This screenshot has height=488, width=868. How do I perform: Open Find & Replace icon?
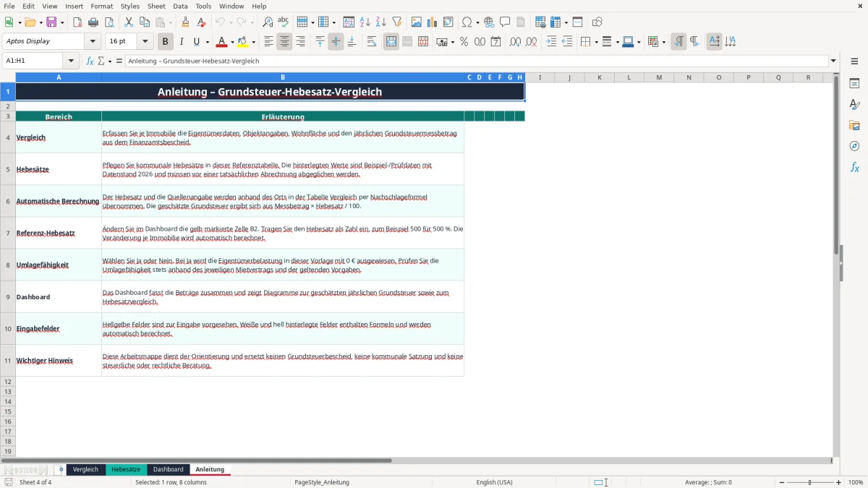point(268,22)
